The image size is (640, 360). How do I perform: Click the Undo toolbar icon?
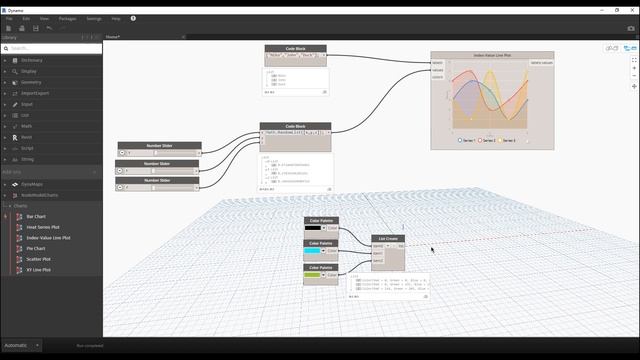point(49,28)
